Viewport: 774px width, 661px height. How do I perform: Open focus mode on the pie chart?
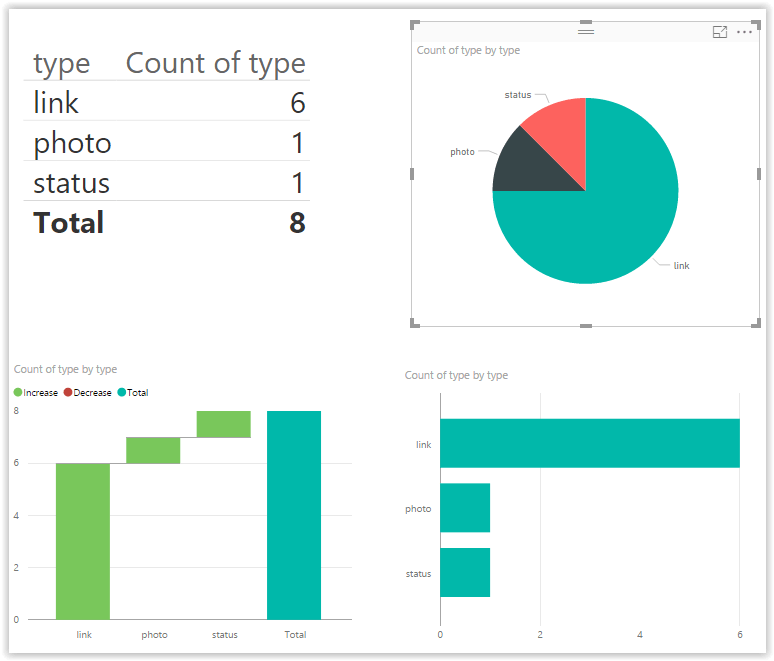(x=719, y=32)
